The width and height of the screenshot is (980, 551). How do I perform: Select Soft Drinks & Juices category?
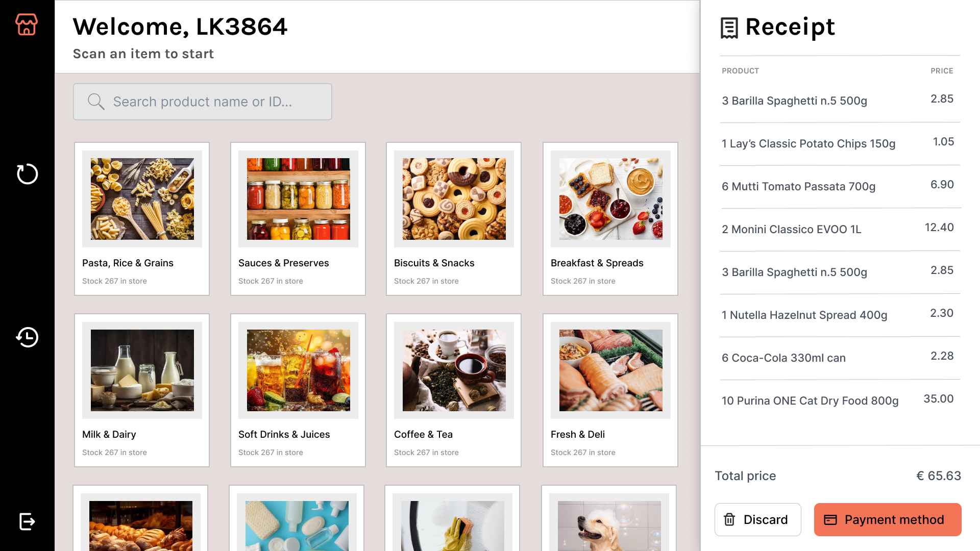click(298, 390)
